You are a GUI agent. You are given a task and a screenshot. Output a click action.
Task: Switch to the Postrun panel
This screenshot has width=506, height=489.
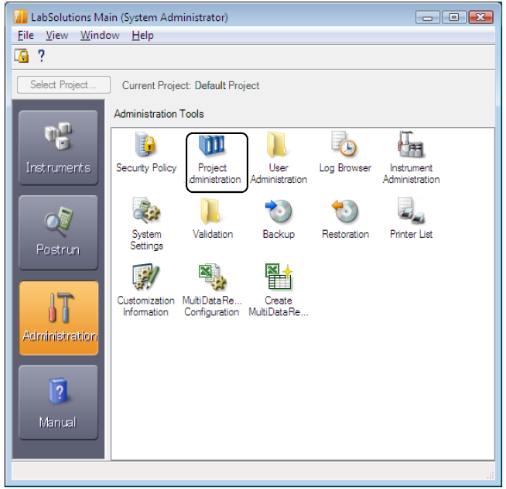coord(58,232)
